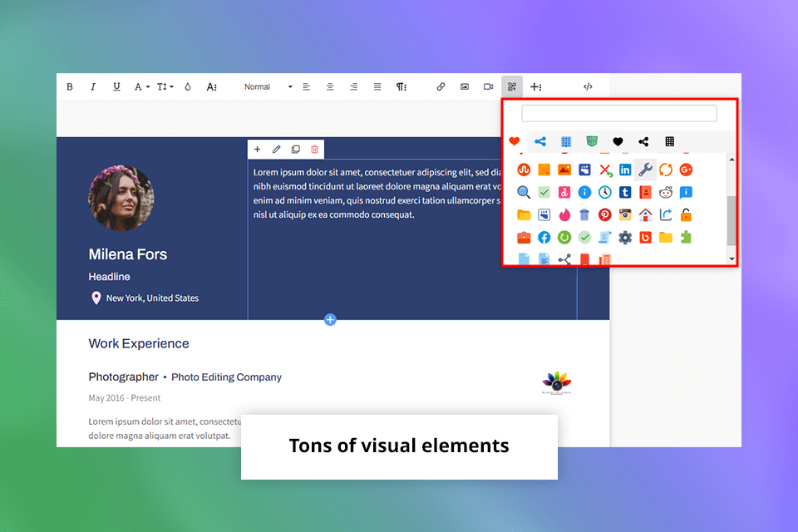The image size is (798, 532).
Task: Pick the blue circle info icon
Action: tap(584, 192)
